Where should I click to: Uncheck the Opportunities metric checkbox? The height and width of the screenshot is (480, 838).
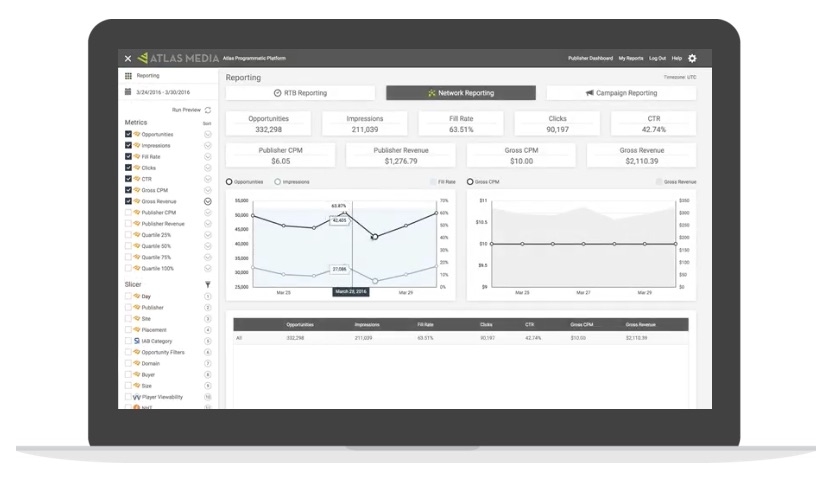(128, 134)
